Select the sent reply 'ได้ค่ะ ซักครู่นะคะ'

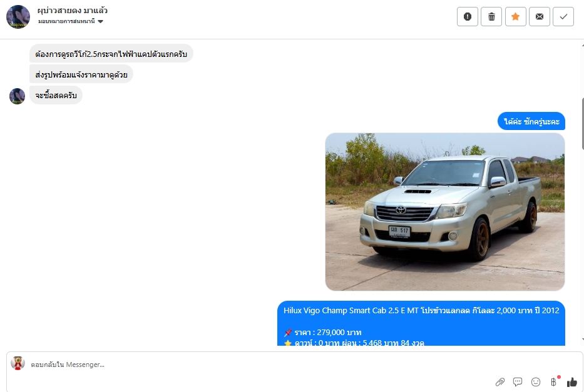[x=531, y=121]
